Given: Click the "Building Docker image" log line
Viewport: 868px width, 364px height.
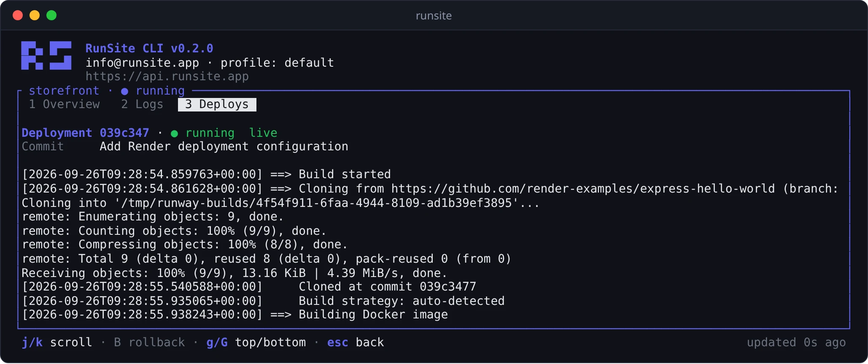Looking at the screenshot, I should point(235,315).
